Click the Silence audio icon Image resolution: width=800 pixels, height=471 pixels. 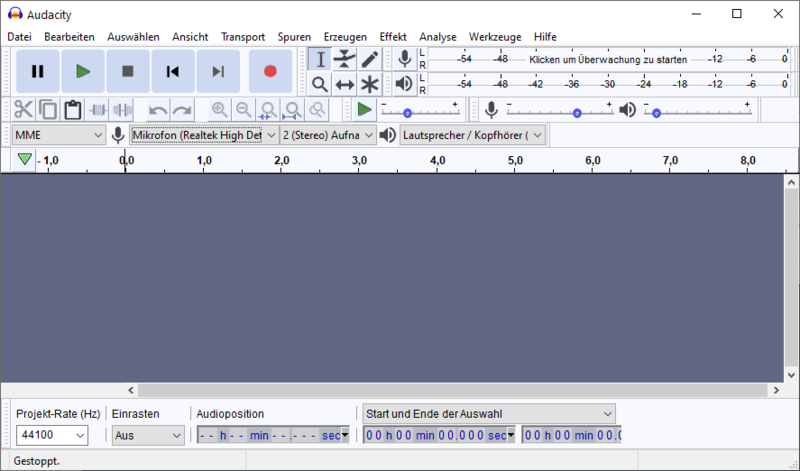pyautogui.click(x=122, y=110)
